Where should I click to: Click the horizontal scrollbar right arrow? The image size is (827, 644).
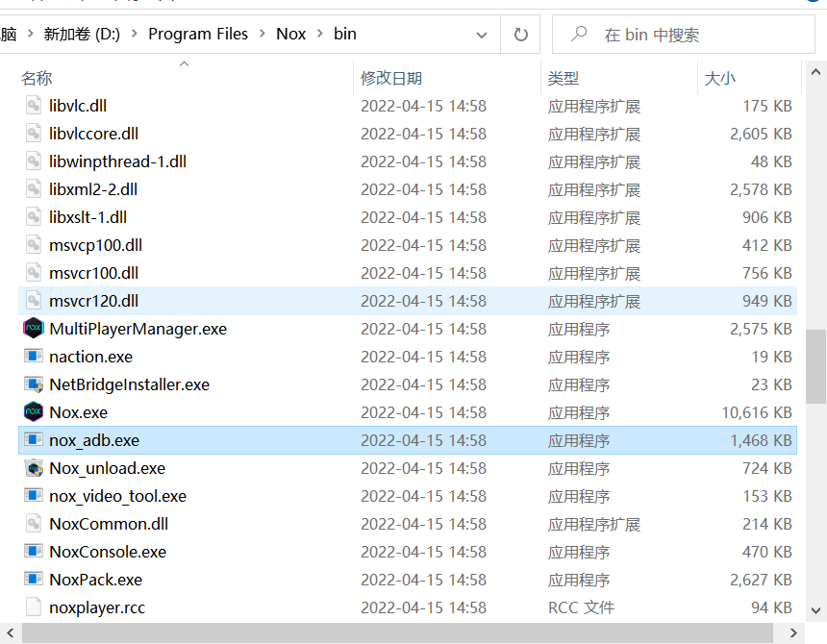793,632
